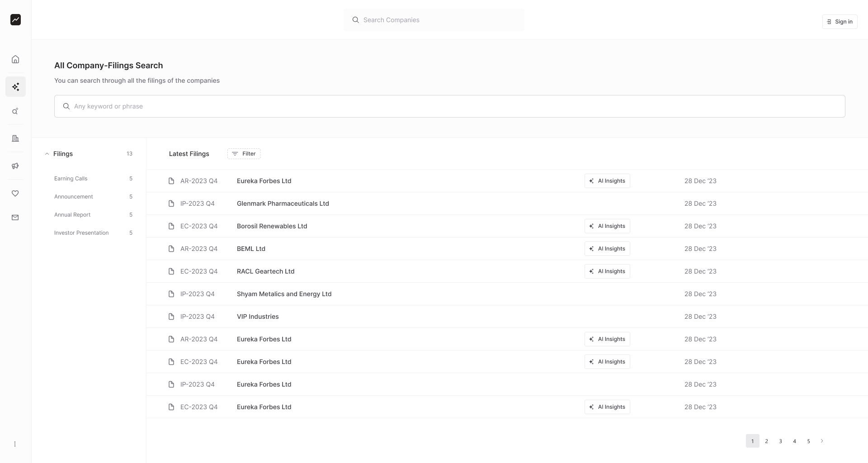Open the AI search magnifier sidebar icon
Viewport: 868px width, 463px height.
coord(15,111)
